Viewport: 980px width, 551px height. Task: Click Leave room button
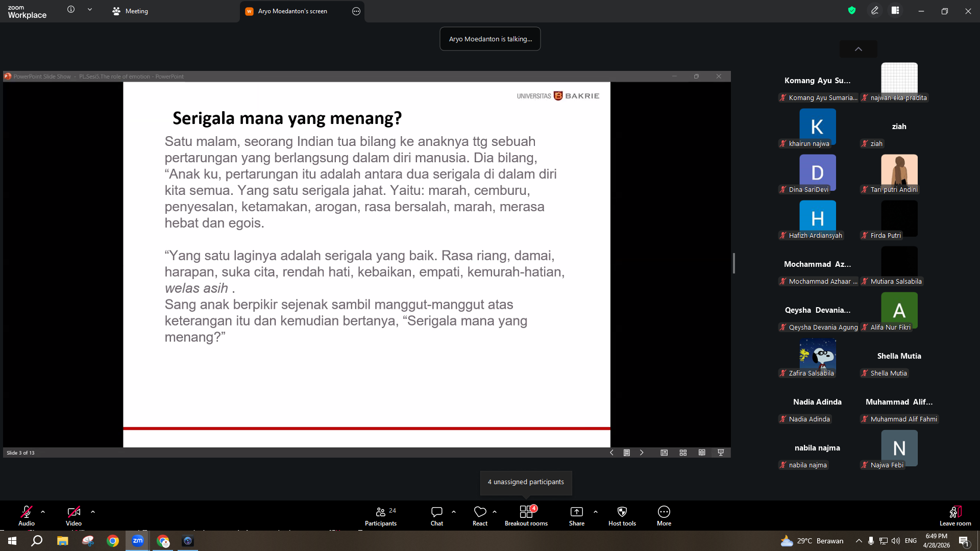[x=955, y=516]
